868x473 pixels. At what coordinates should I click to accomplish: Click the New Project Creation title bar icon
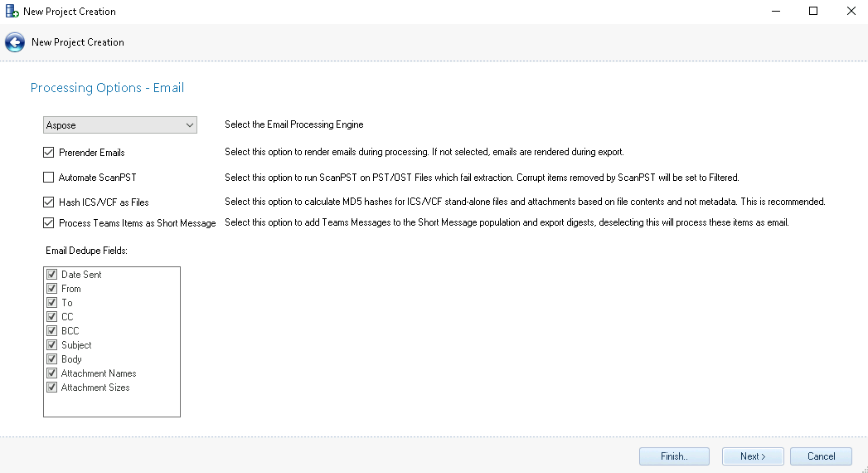pyautogui.click(x=12, y=12)
